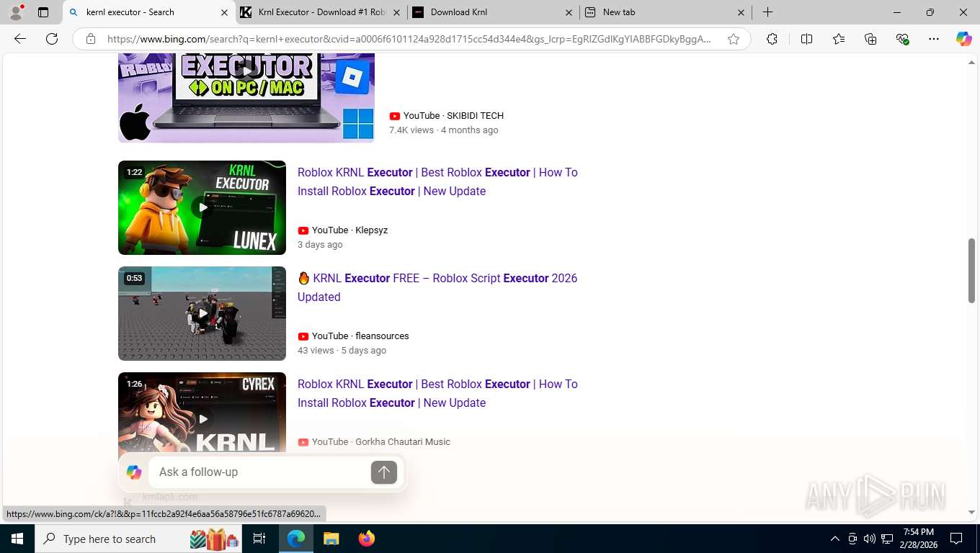980x553 pixels.
Task: Open the 0:53 Roblox gameplay video thumbnail
Action: 202,313
